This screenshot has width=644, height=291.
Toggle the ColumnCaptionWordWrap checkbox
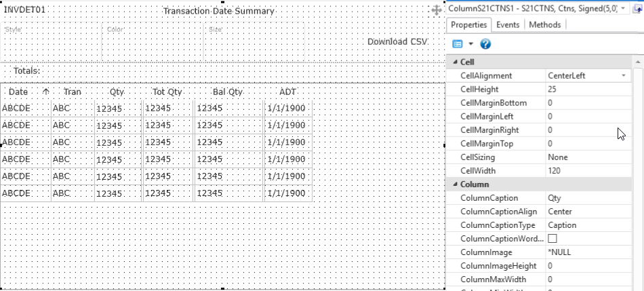point(552,239)
